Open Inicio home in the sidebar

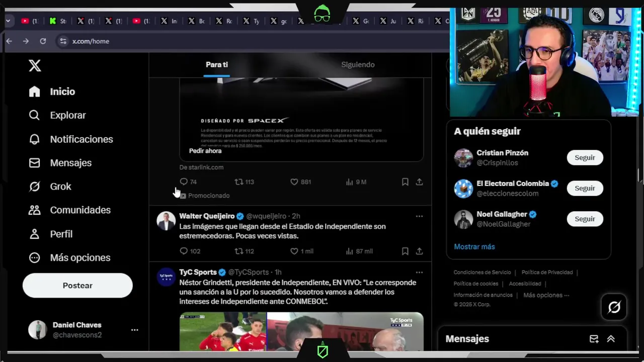[52, 92]
